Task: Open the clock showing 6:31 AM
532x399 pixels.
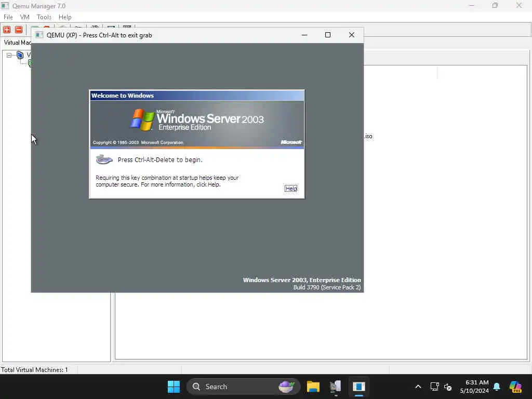Action: pyautogui.click(x=474, y=387)
